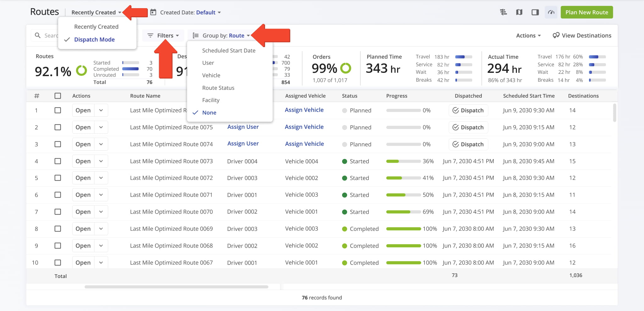The height and width of the screenshot is (311, 644).
Task: Check the checkbox for row 4
Action: coord(58,161)
